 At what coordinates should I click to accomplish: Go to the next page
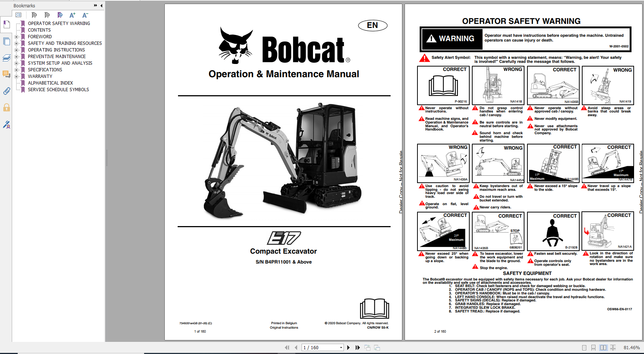coord(348,347)
